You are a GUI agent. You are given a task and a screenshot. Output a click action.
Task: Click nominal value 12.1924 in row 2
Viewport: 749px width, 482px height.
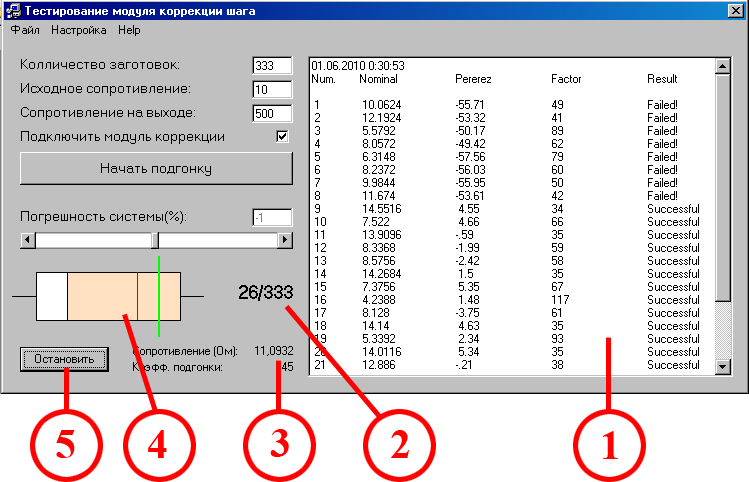pyautogui.click(x=381, y=118)
